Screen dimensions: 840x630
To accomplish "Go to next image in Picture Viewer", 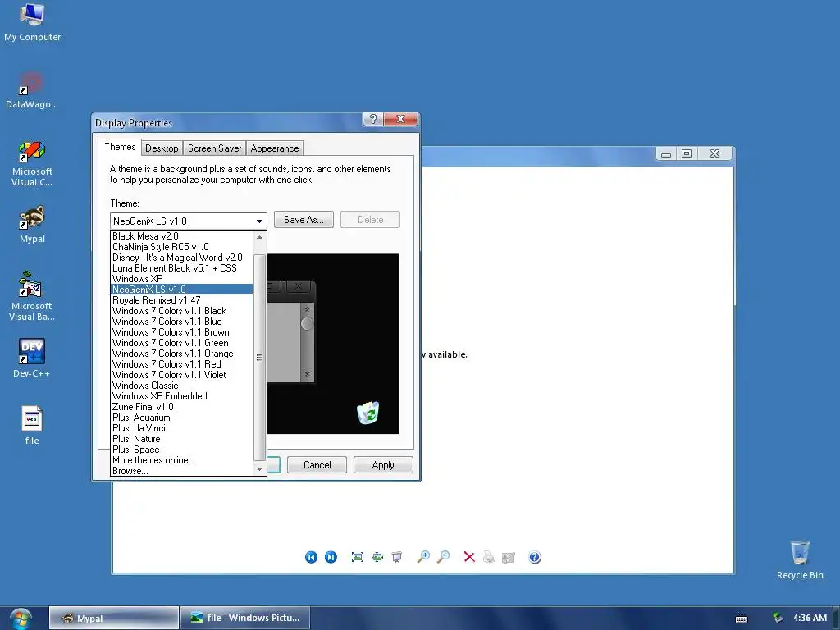I will click(x=331, y=557).
